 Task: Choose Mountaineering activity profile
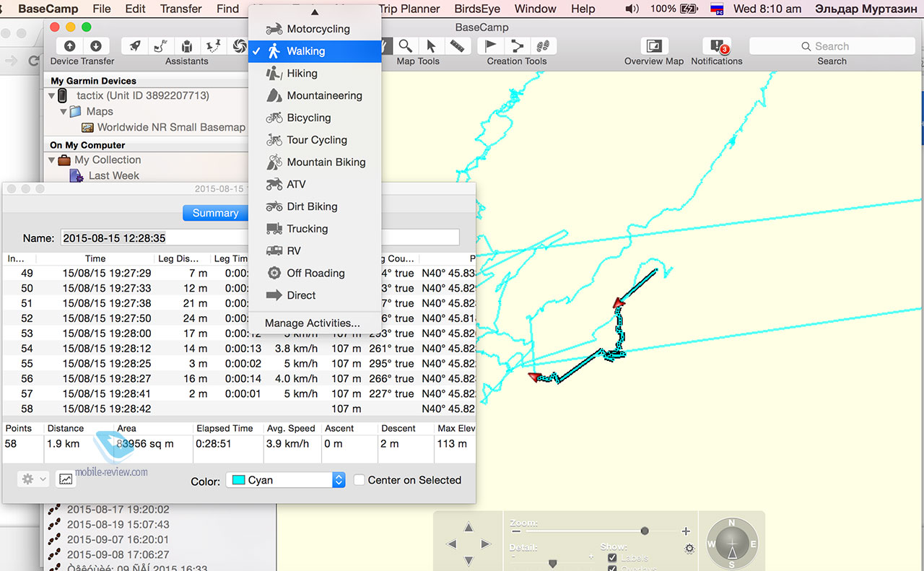[314, 95]
